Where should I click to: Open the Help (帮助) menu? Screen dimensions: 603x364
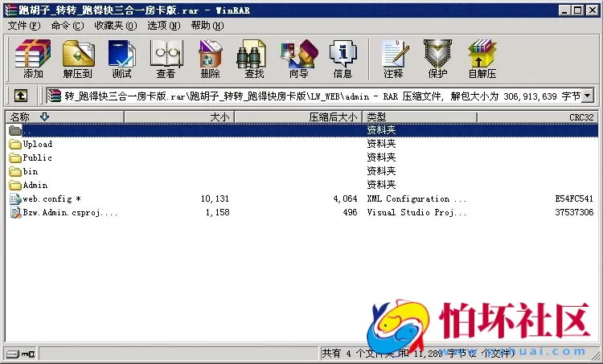pos(207,26)
